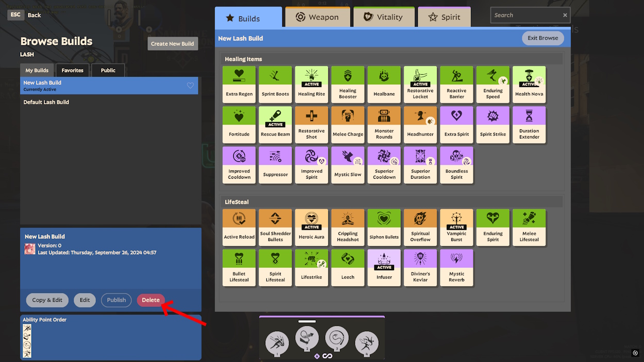
Task: Select the first ability circle in ability bar
Action: (x=277, y=343)
